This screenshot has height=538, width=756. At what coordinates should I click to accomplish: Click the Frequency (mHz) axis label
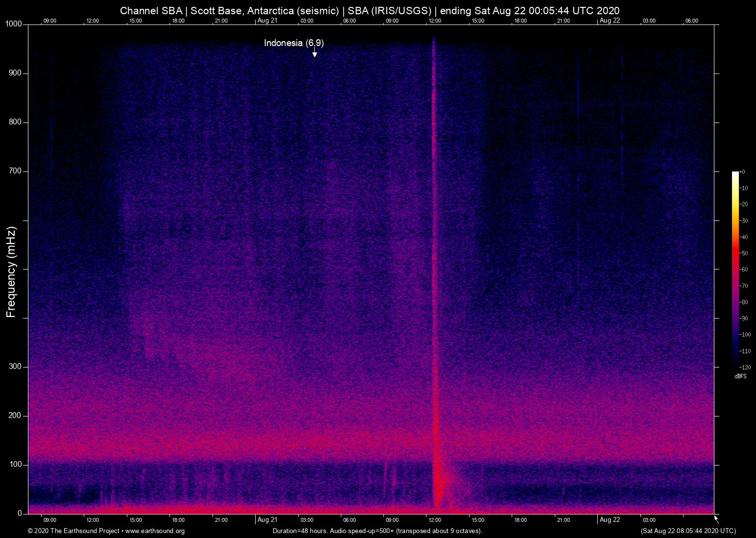coord(11,272)
